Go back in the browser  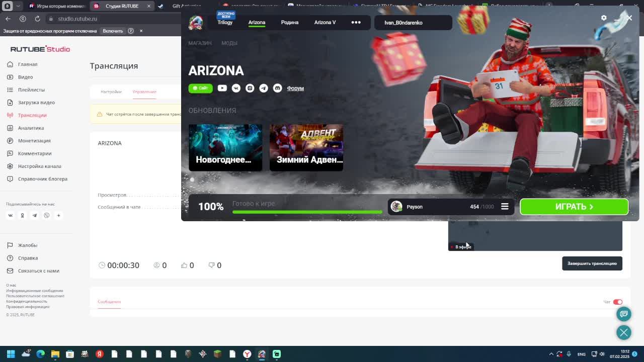[x=8, y=19]
